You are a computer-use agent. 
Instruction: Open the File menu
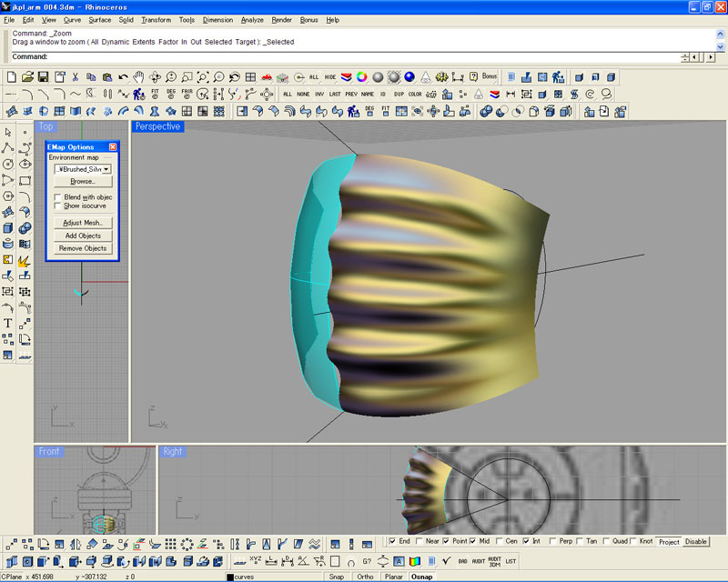coord(9,20)
